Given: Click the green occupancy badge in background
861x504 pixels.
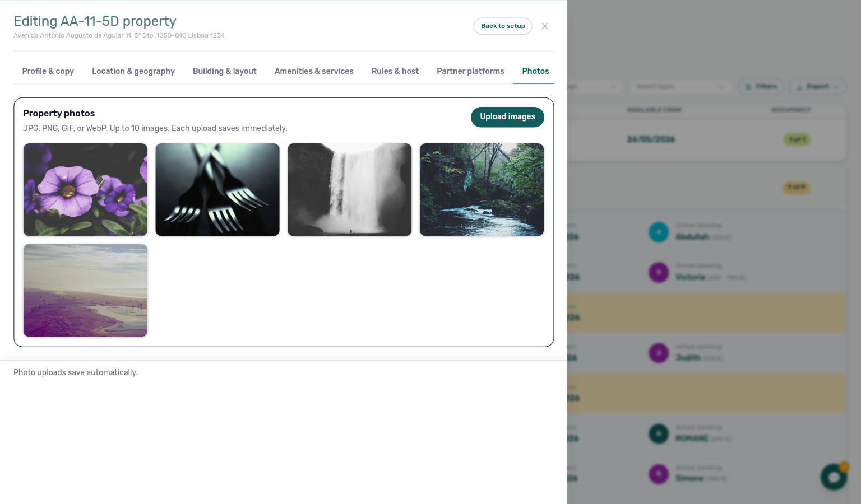Looking at the screenshot, I should point(797,139).
